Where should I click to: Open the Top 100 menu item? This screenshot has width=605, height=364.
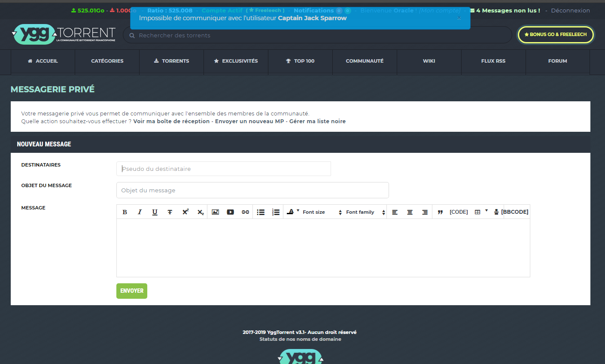[300, 61]
